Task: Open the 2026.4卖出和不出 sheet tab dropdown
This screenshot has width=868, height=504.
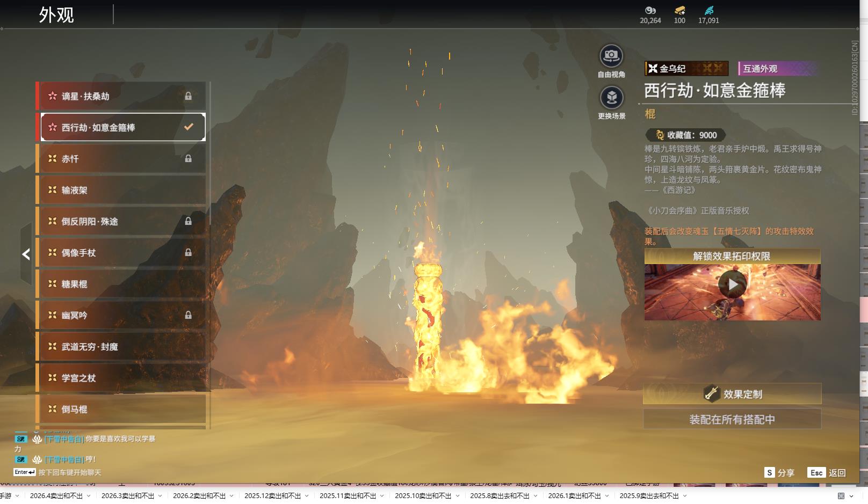Action: pos(89,496)
